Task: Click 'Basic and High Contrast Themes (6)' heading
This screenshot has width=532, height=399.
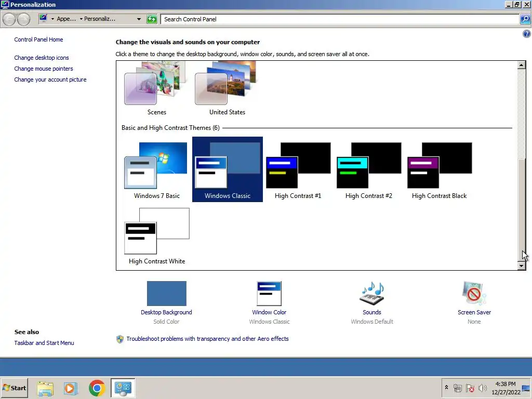Action: point(170,128)
